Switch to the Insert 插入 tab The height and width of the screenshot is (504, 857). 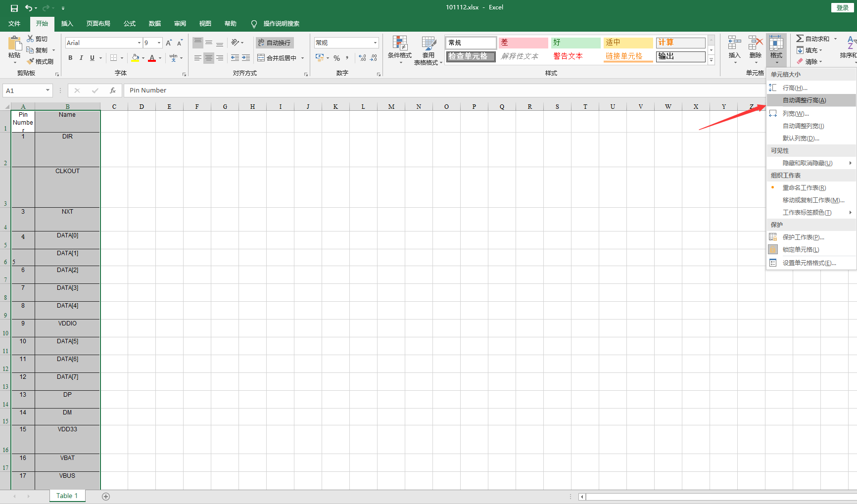[x=67, y=24]
